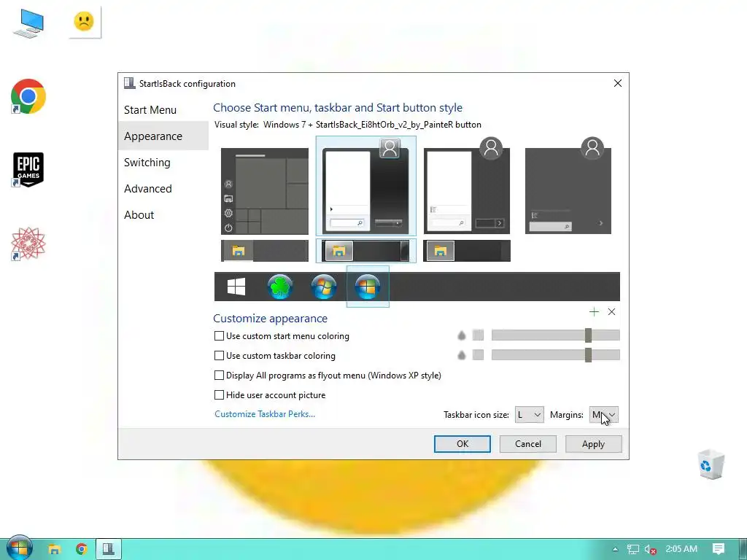This screenshot has height=560, width=747.
Task: Open Taskbar icon size dropdown
Action: coord(529,415)
